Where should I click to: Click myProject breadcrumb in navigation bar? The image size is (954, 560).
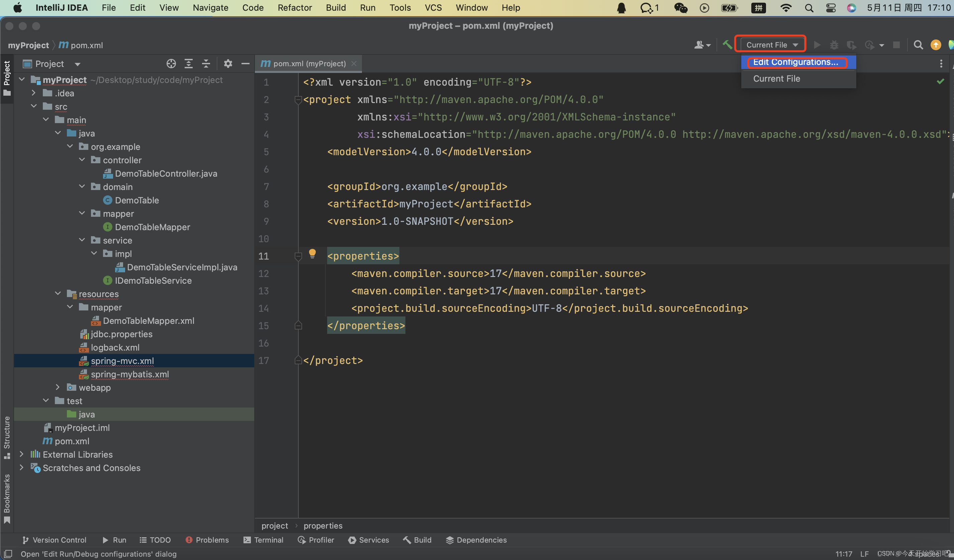[x=28, y=45]
